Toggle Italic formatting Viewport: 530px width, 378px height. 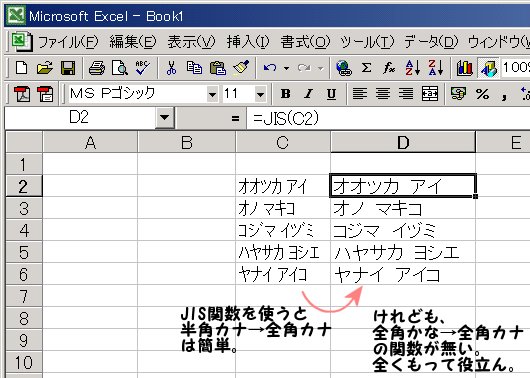click(308, 94)
